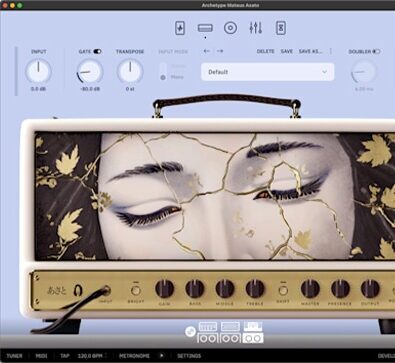Viewport: 395px width, 363px height.
Task: Go to next preset with right arrow
Action: 220,51
